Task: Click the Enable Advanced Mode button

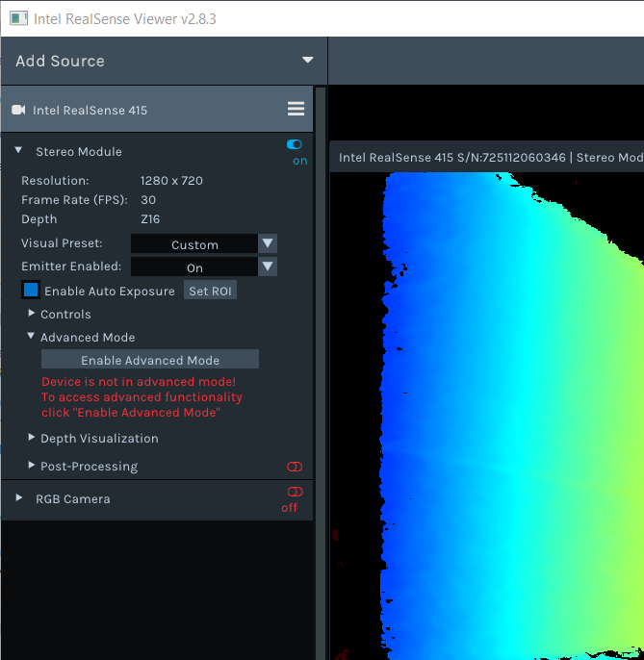Action: [x=150, y=360]
